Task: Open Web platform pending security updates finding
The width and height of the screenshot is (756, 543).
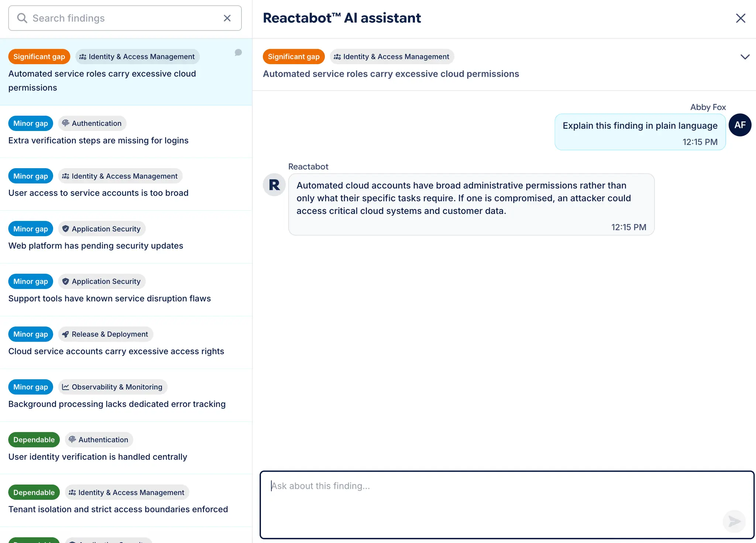Action: pos(126,237)
